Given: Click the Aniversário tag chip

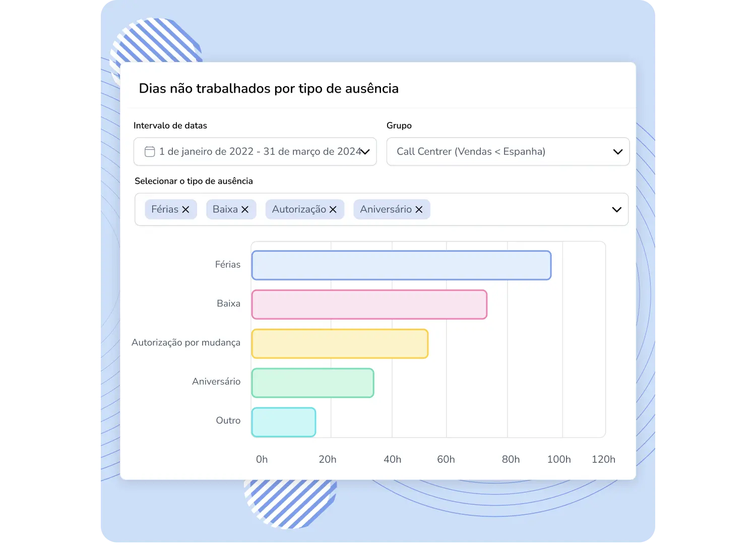Looking at the screenshot, I should click(392, 210).
